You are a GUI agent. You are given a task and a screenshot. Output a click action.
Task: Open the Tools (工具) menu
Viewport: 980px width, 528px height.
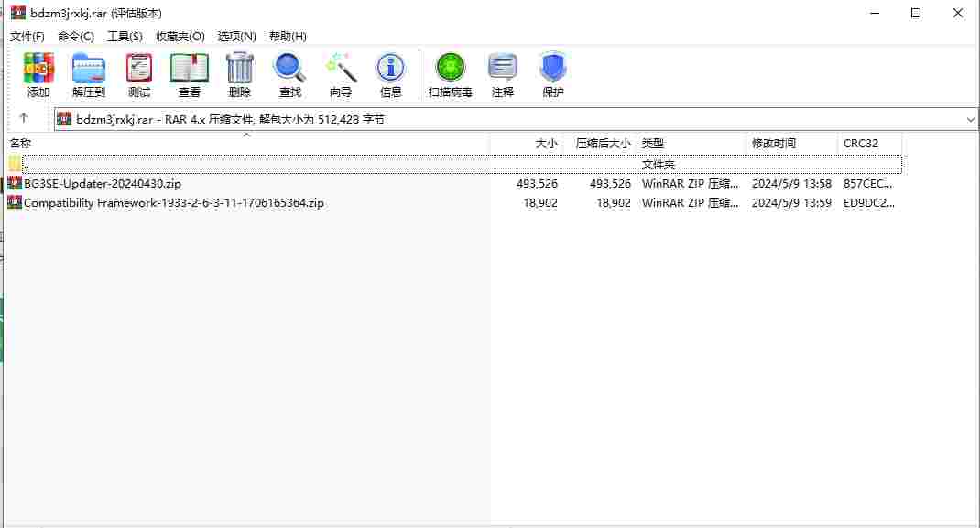pos(125,37)
